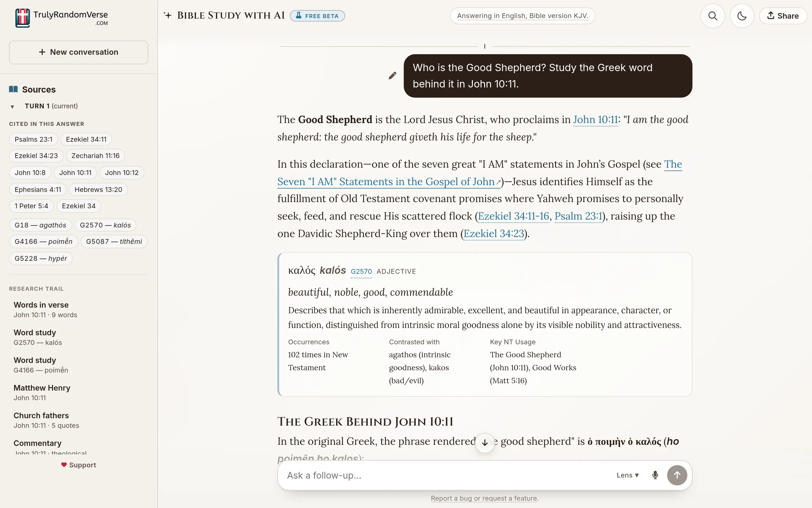This screenshot has width=812, height=508.
Task: Select the Psalms 23:1 source chip
Action: point(34,139)
